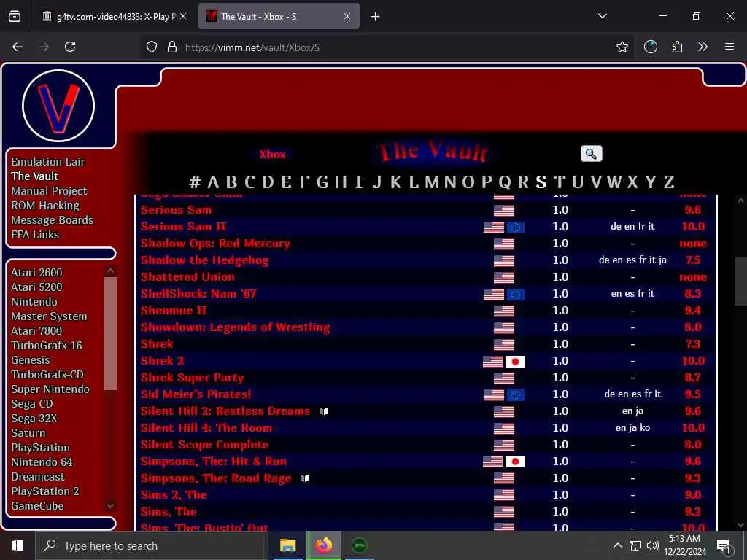Image resolution: width=747 pixels, height=560 pixels.
Task: Click the browser forward arrow
Action: coord(44,47)
